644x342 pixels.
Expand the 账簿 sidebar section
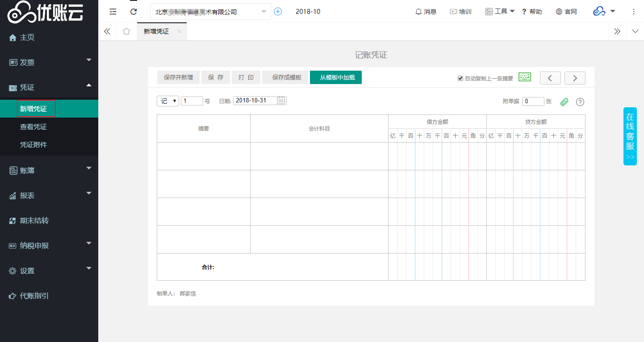point(49,170)
